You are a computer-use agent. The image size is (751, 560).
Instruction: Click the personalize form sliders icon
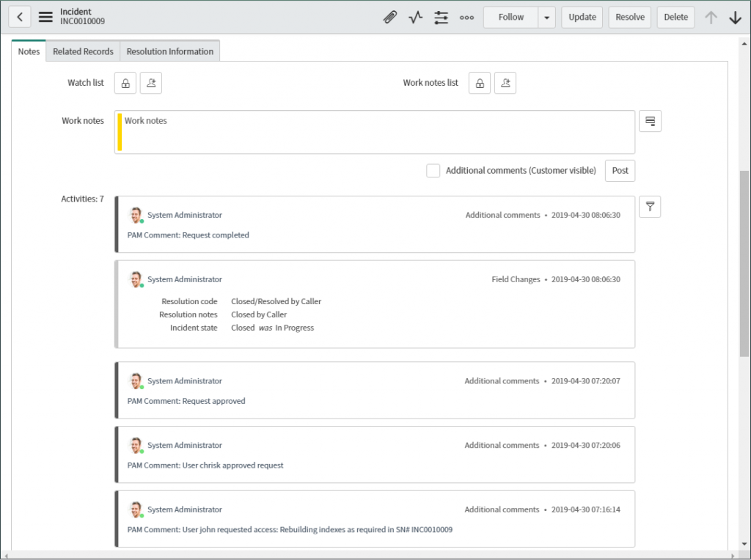tap(441, 18)
